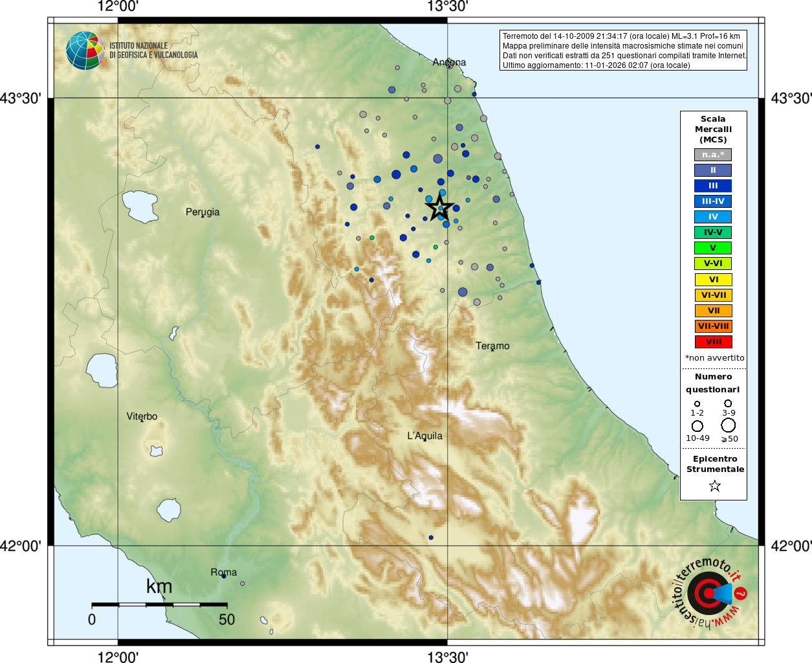Click the Epicentro Strumentale star in legend
Viewport: 812px width, 663px height.
pyautogui.click(x=715, y=486)
